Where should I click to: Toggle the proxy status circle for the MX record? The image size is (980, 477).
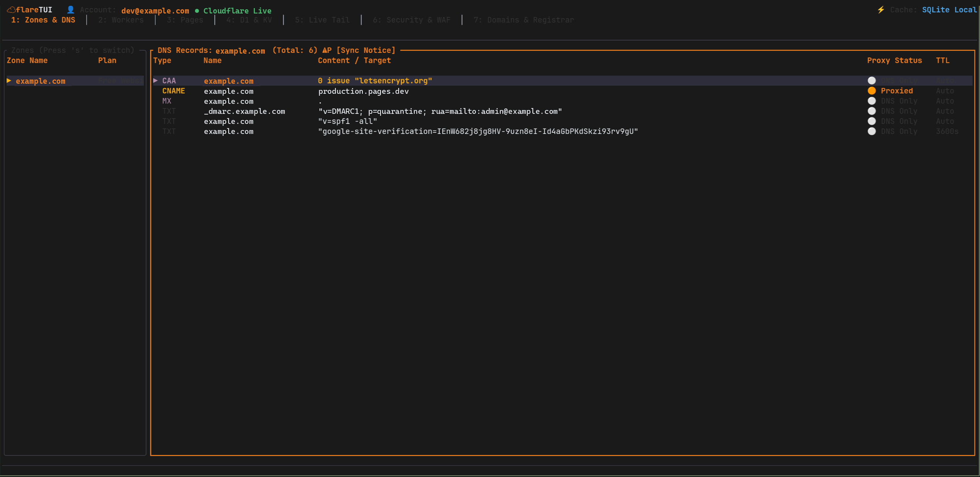[x=872, y=101]
